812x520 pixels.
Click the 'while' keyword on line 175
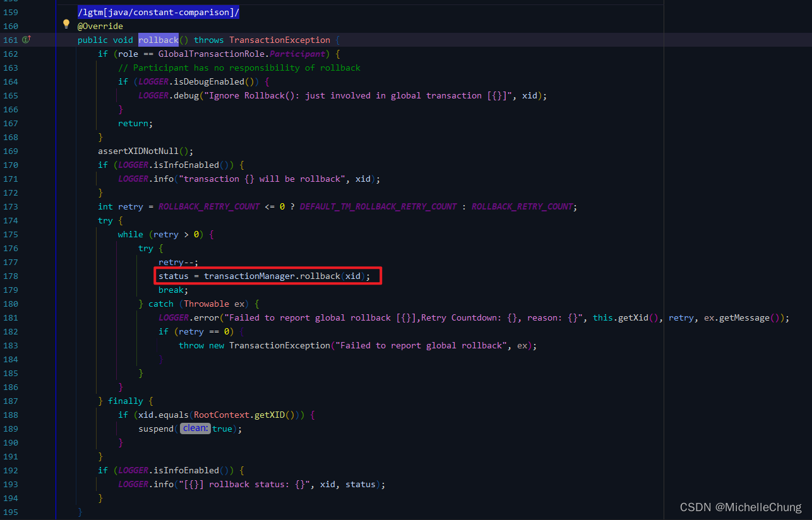131,234
